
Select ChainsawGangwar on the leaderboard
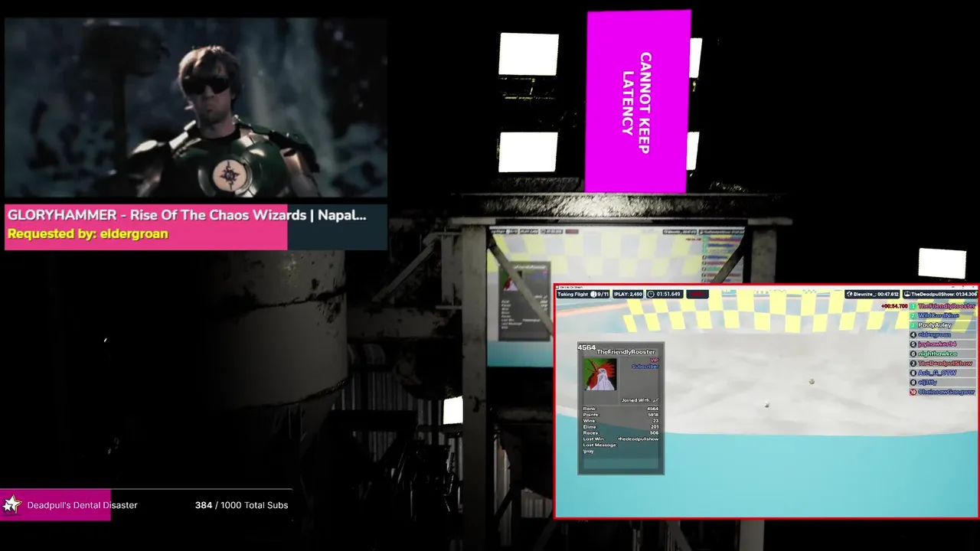(946, 392)
